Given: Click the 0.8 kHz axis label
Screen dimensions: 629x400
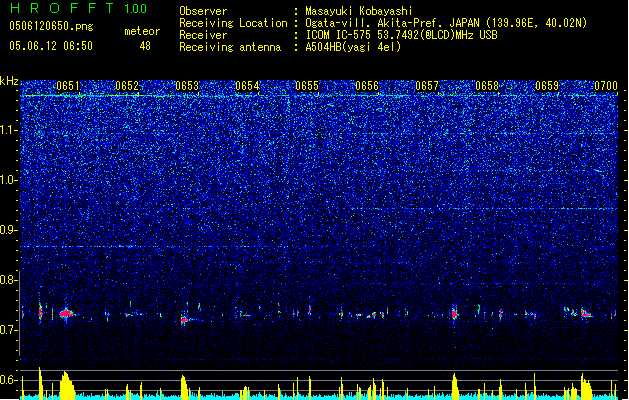Looking at the screenshot, I should coord(9,280).
